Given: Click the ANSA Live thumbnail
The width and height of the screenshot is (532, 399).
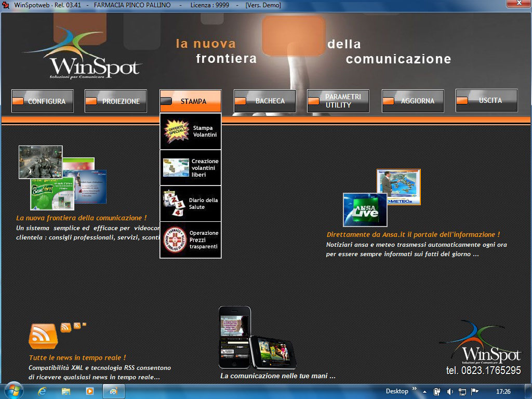Looking at the screenshot, I should pos(365,209).
